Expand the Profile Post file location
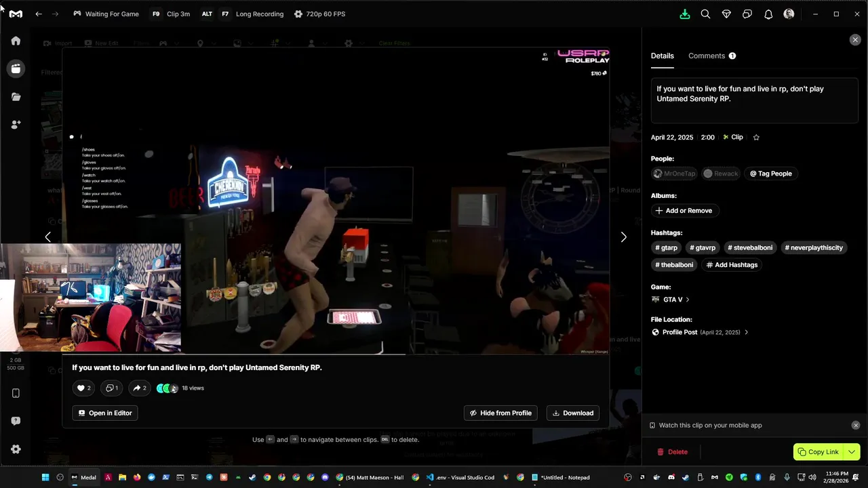Viewport: 868px width, 488px height. [747, 332]
